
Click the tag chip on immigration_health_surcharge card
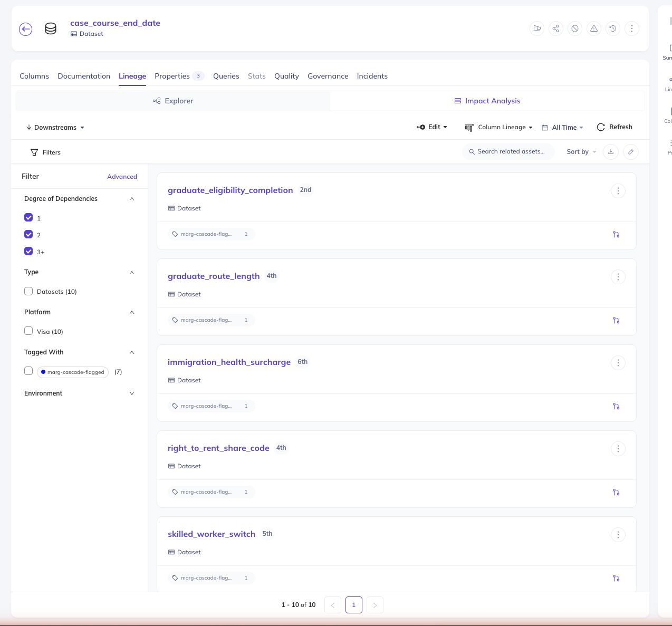[211, 406]
